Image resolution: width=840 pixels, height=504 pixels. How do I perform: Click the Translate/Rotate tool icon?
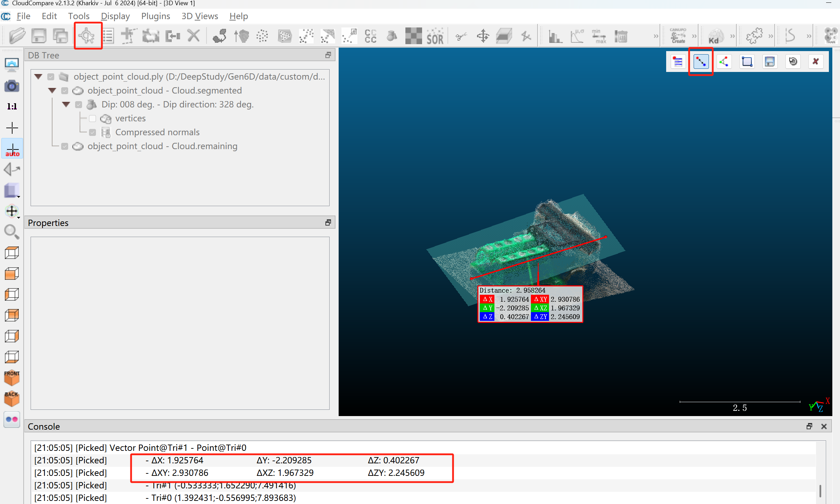pos(483,36)
